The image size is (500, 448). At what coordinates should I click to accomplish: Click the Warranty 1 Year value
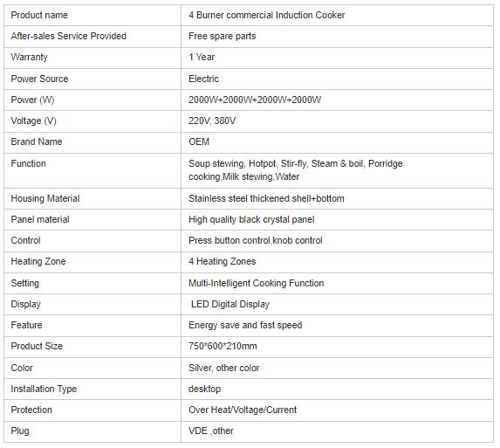tap(202, 57)
